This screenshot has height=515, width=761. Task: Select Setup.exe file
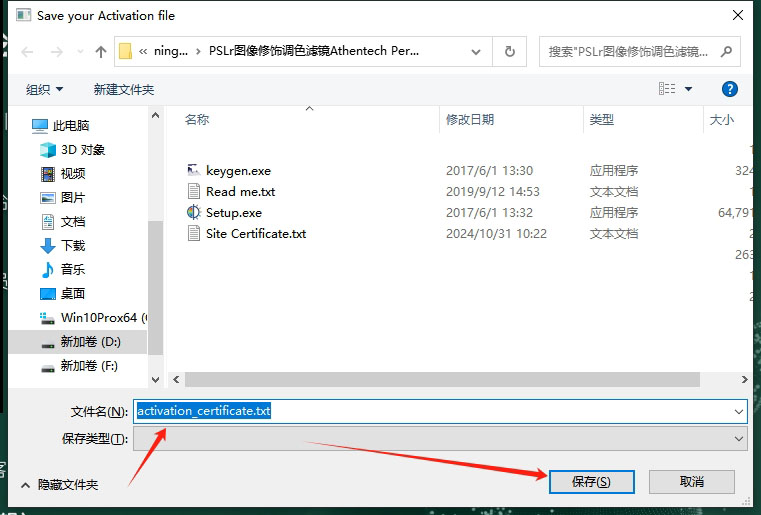click(x=234, y=213)
